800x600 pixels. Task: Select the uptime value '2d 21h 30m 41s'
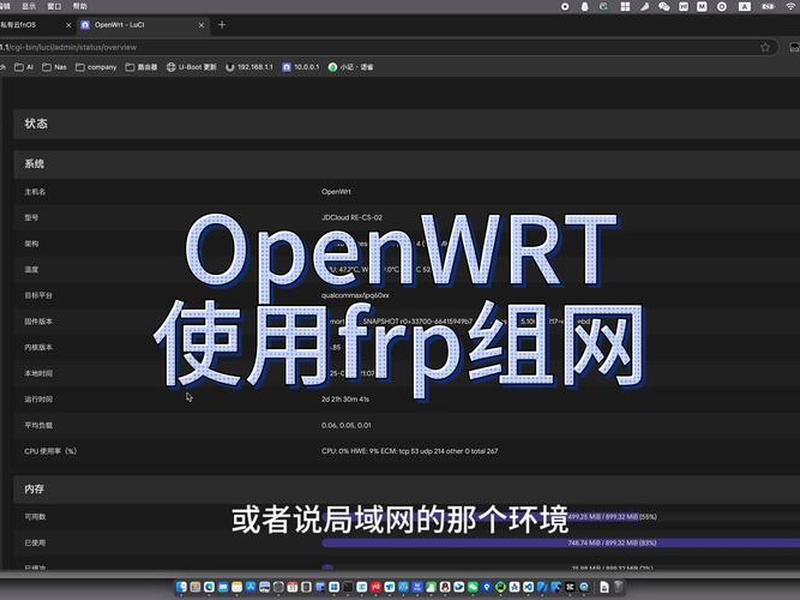pos(345,399)
